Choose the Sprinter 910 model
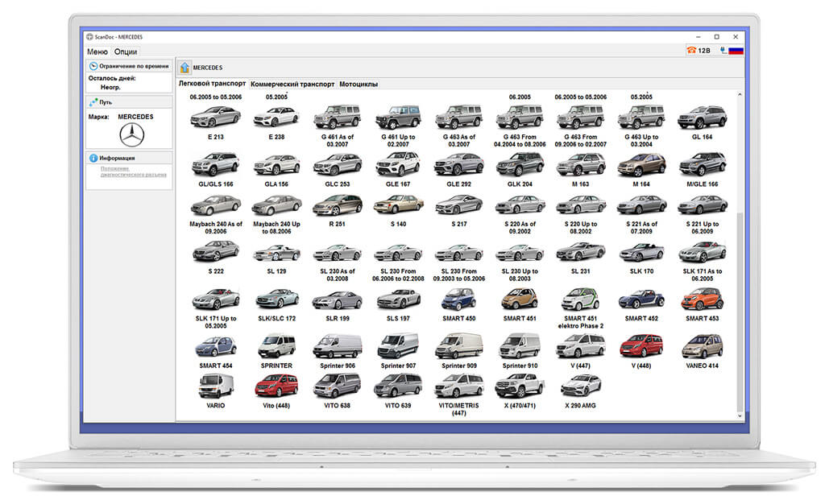825x504 pixels. tap(520, 346)
